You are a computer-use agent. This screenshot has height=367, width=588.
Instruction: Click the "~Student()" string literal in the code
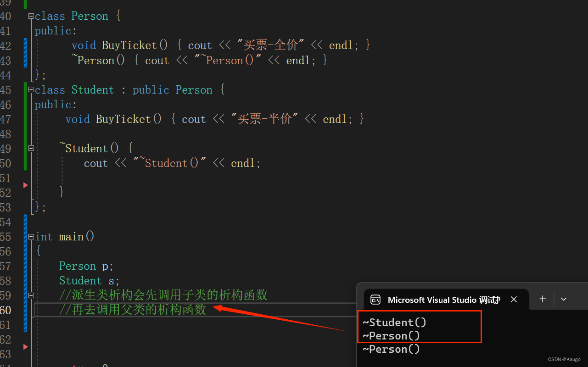tap(170, 163)
